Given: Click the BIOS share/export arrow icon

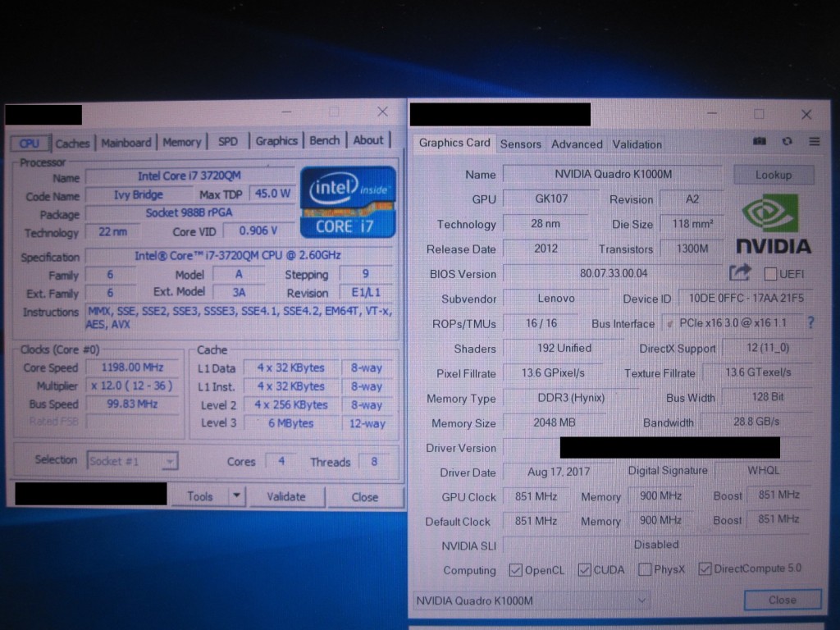Looking at the screenshot, I should pos(740,272).
